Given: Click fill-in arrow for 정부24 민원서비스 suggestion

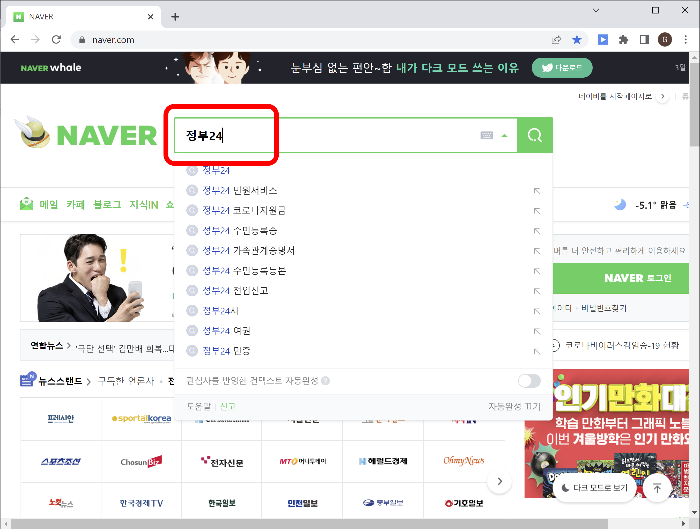Looking at the screenshot, I should [x=537, y=191].
